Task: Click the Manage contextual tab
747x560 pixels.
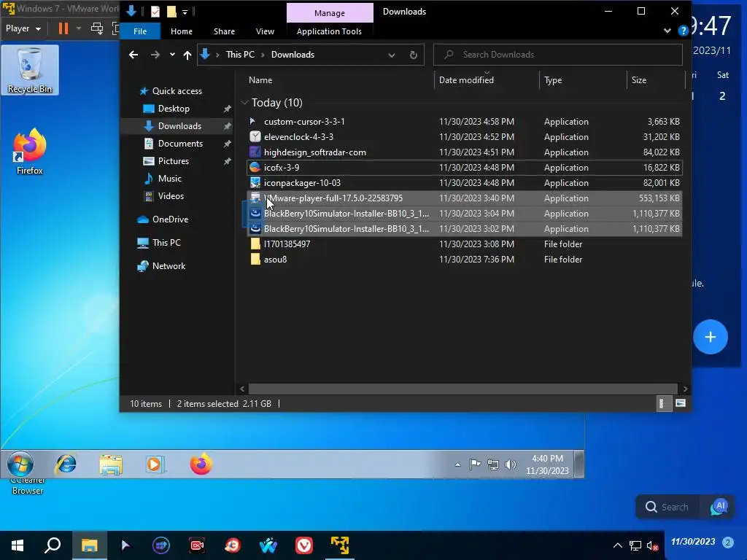Action: pyautogui.click(x=330, y=13)
